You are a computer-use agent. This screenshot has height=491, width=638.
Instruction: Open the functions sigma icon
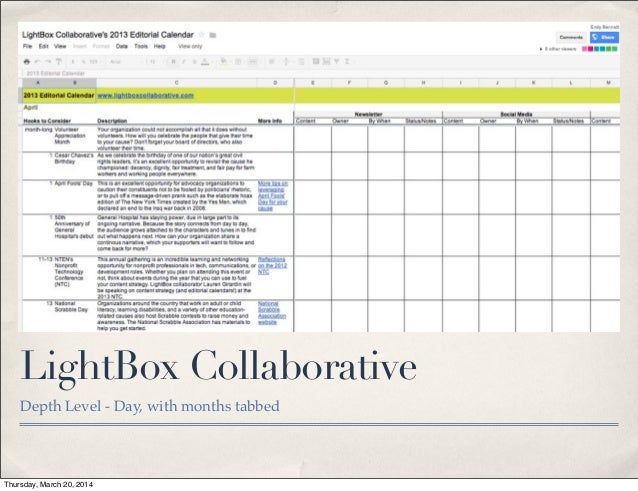[347, 61]
